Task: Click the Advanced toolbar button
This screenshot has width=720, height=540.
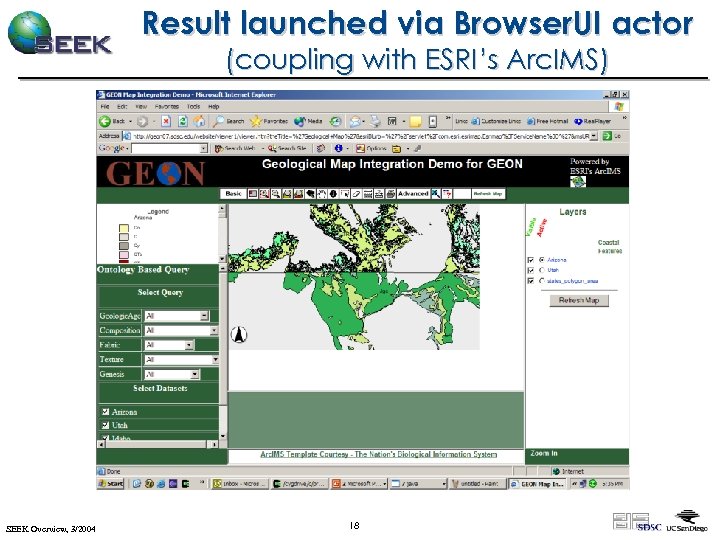Action: click(x=413, y=194)
